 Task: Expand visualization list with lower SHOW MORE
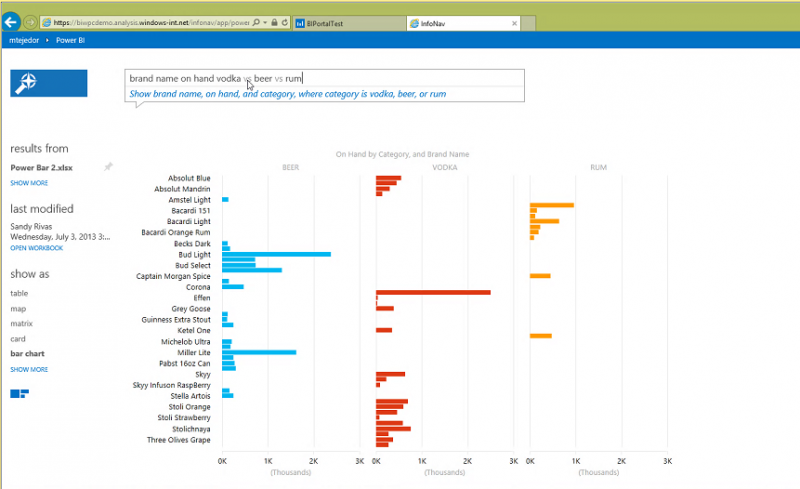click(29, 369)
